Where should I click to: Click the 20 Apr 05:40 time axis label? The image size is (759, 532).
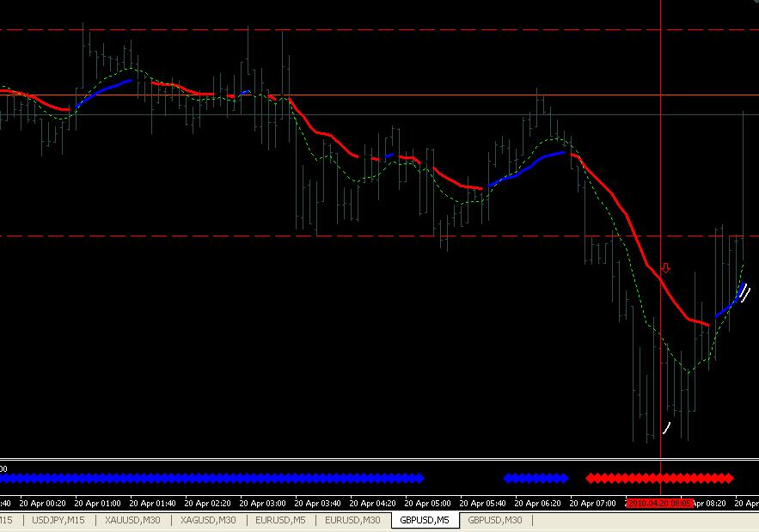click(x=482, y=504)
